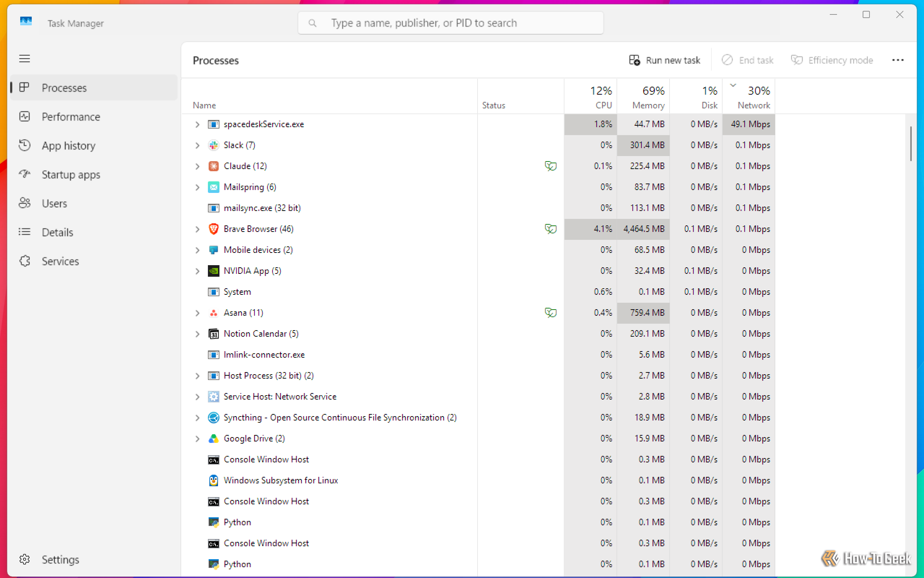
Task: Select the Python process above the second Console Window Host
Action: coord(478,523)
